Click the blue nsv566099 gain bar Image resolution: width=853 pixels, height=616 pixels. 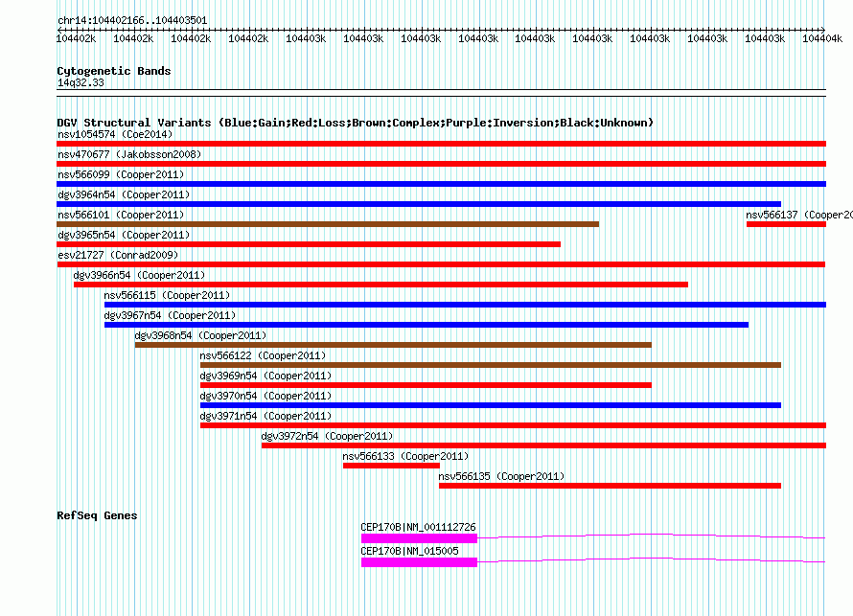[441, 184]
